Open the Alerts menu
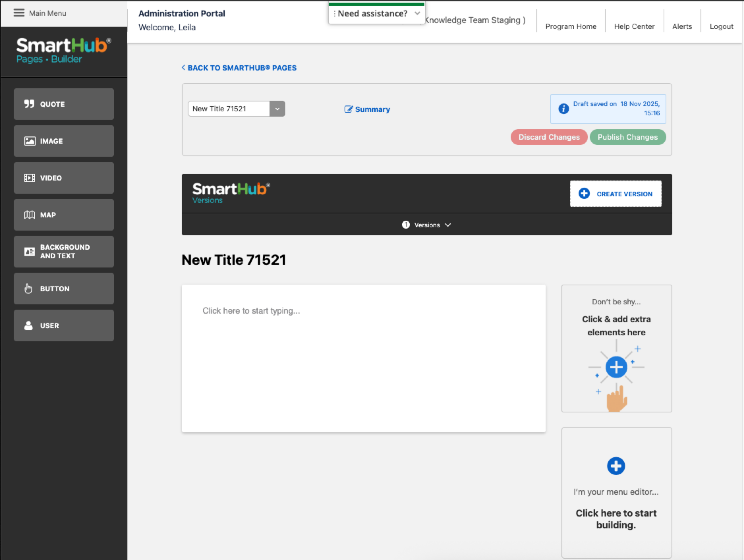This screenshot has width=744, height=560. [682, 26]
